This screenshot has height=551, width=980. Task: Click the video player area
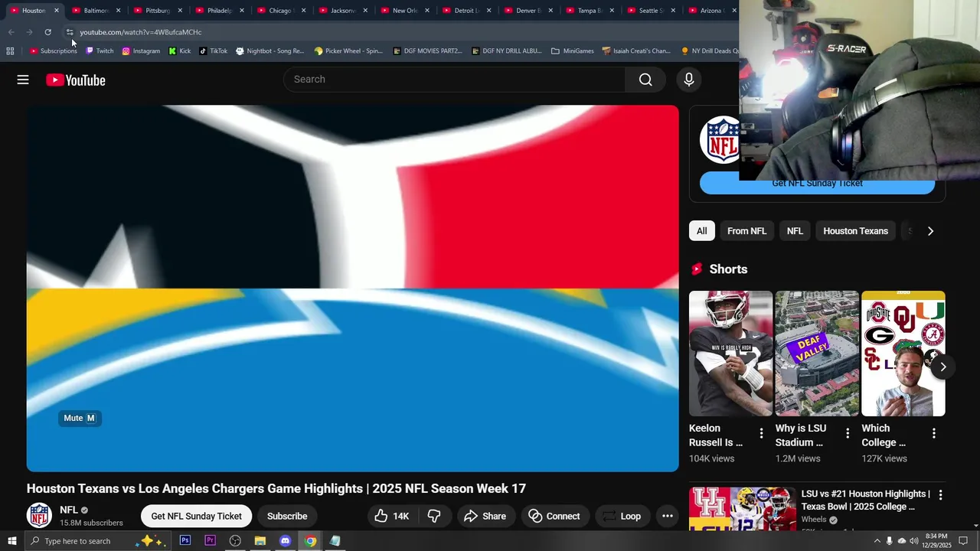coord(352,289)
